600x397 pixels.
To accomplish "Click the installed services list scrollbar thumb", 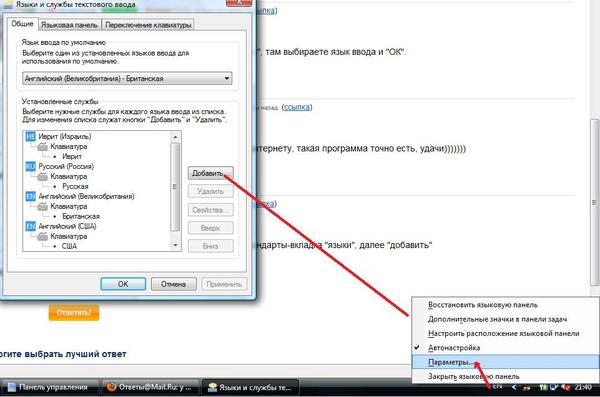I will tap(175, 187).
